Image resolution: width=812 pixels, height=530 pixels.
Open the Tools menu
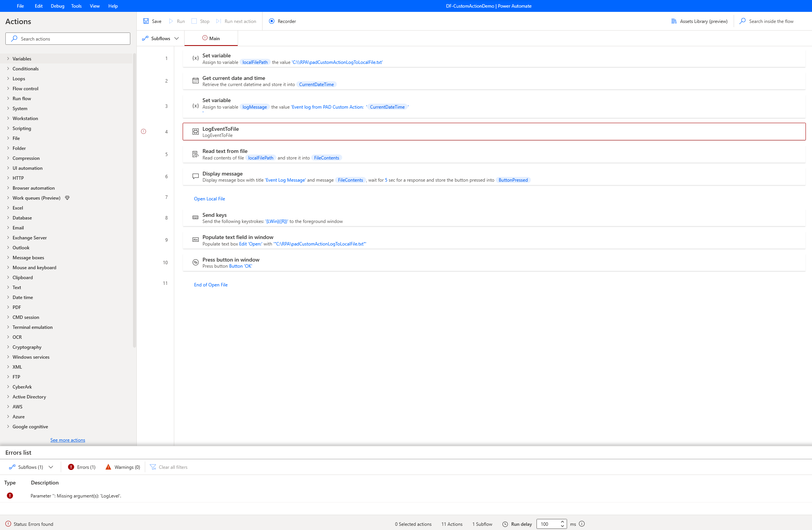pyautogui.click(x=76, y=6)
